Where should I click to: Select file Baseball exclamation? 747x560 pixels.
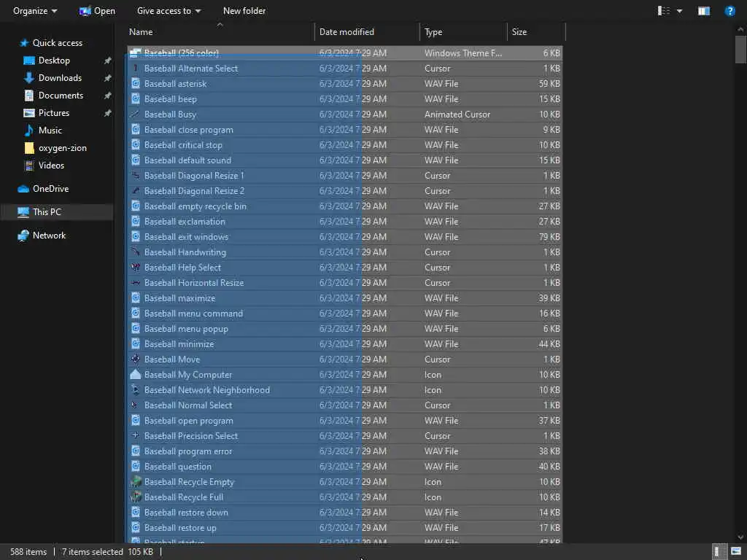point(345,222)
